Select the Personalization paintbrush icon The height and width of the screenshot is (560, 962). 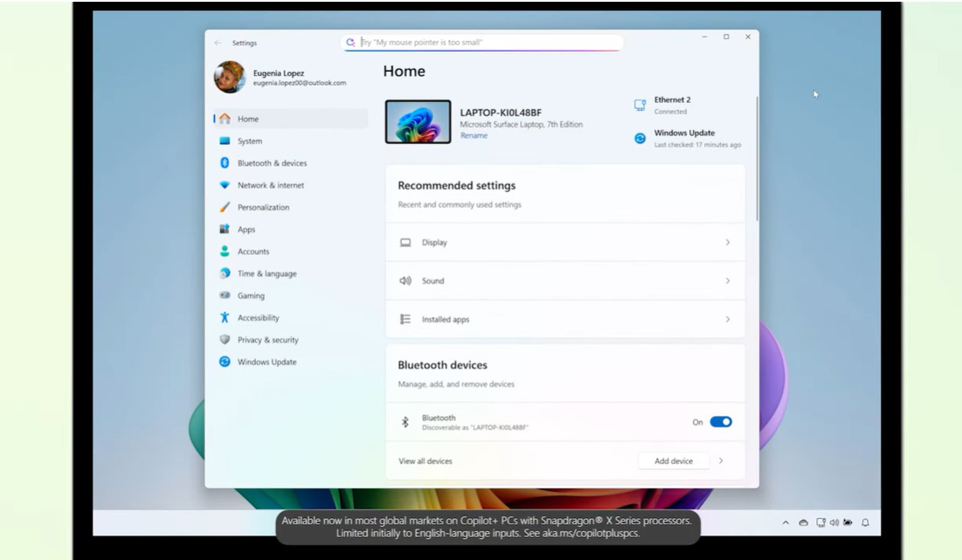pyautogui.click(x=225, y=208)
